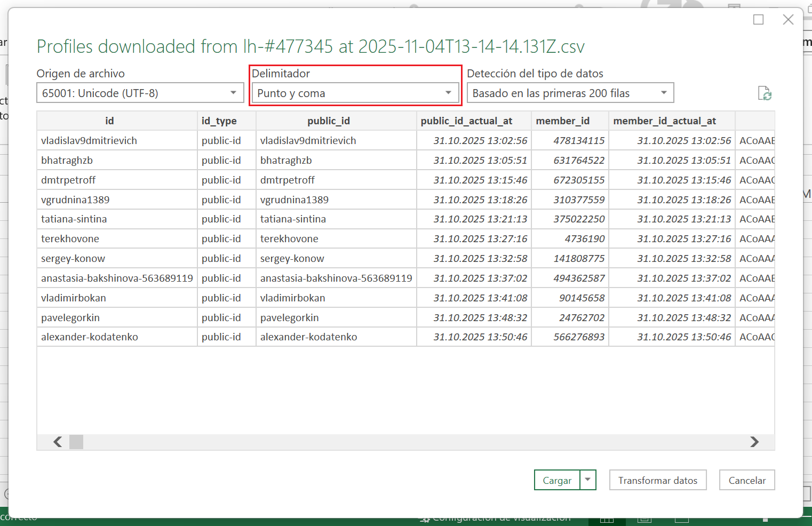Select the id column header
This screenshot has width=812, height=526.
coord(109,121)
